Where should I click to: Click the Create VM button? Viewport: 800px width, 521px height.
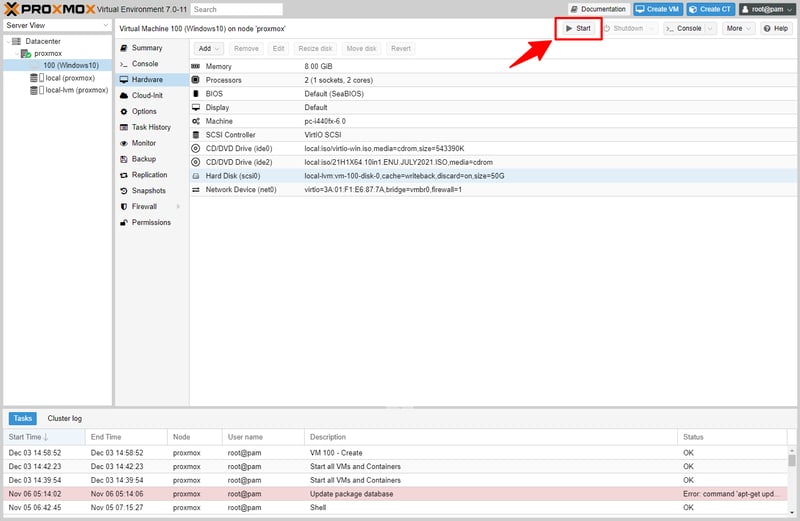(x=657, y=9)
